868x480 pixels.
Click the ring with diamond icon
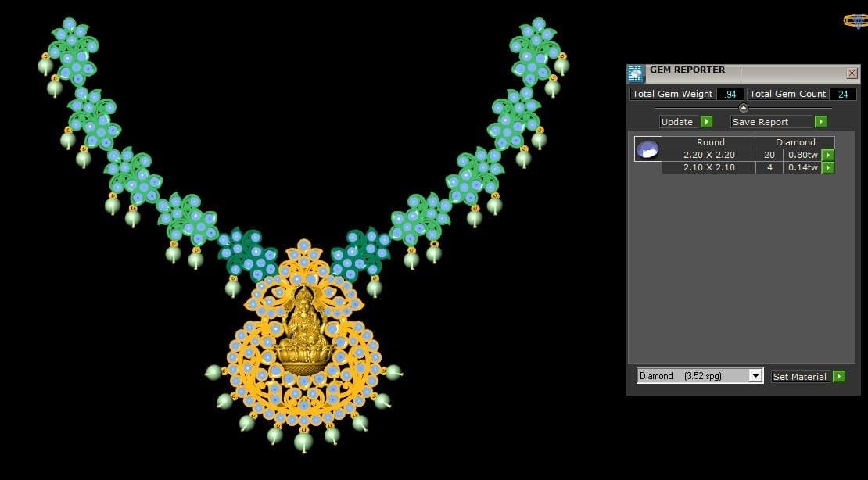tap(855, 22)
